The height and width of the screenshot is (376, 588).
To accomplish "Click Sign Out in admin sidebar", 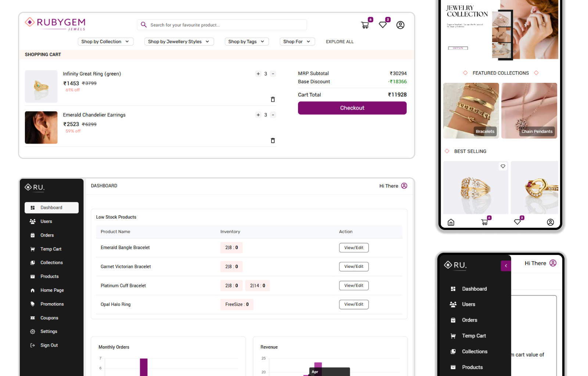I will (x=51, y=345).
